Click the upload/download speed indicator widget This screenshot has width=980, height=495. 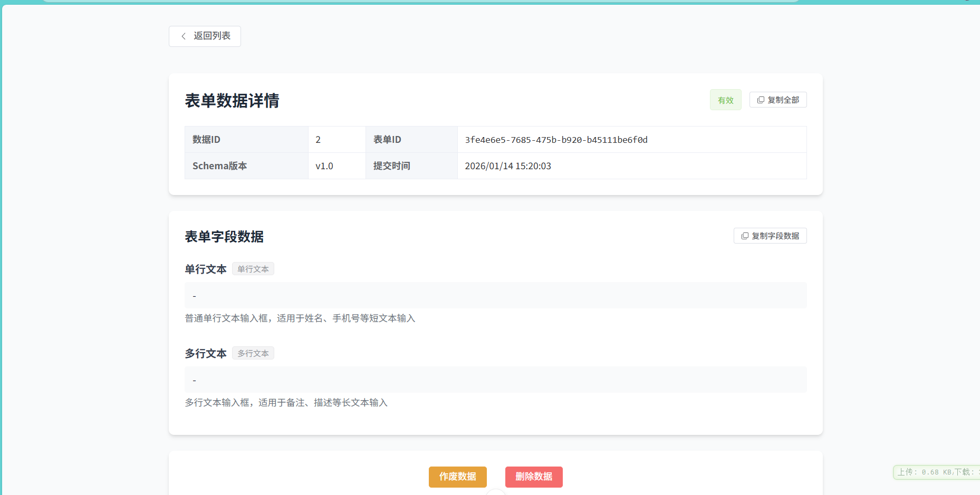tap(936, 472)
